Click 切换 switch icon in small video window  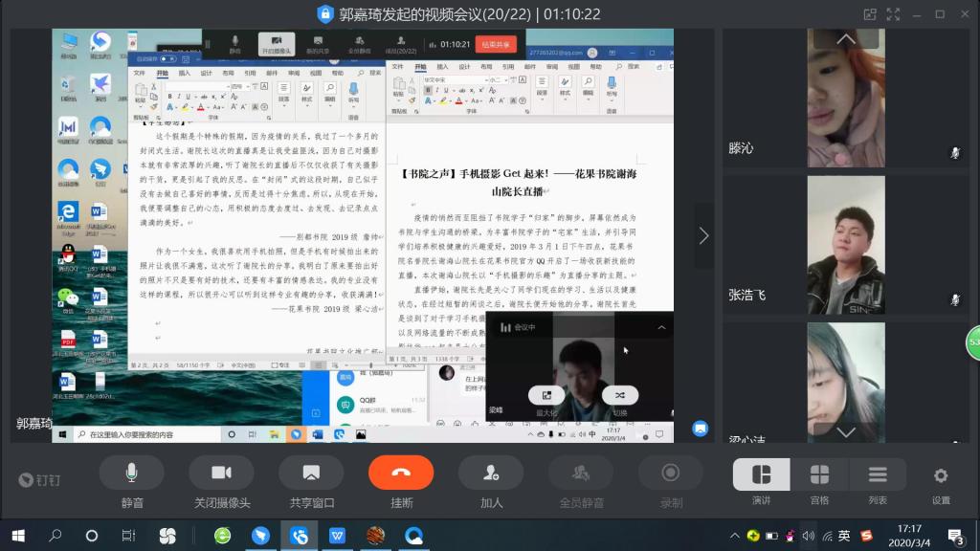coord(620,395)
